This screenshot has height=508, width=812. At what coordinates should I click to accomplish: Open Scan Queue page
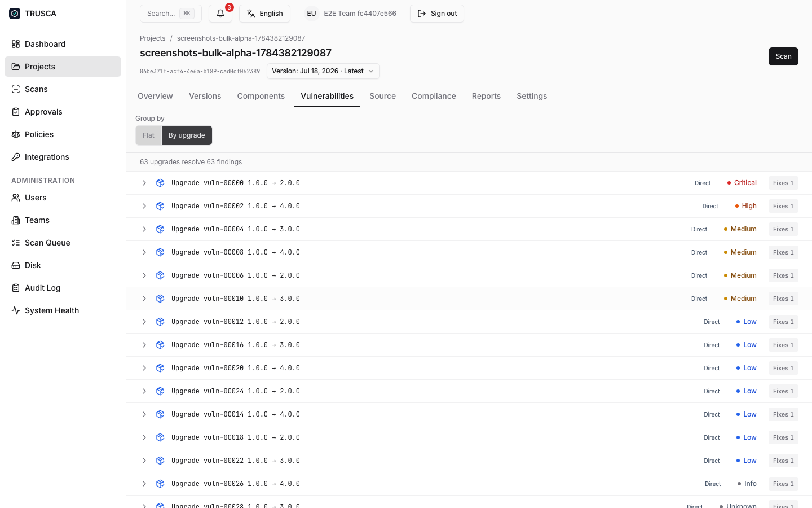click(63, 243)
